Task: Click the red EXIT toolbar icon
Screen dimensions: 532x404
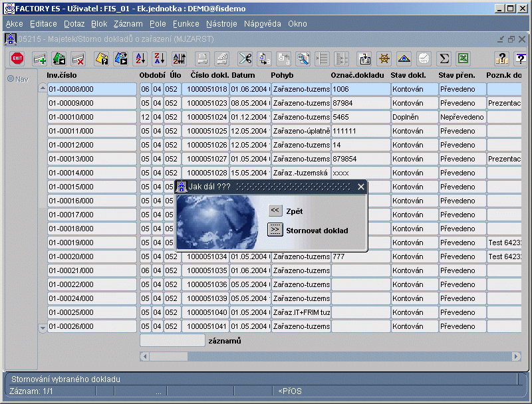Action: point(17,58)
